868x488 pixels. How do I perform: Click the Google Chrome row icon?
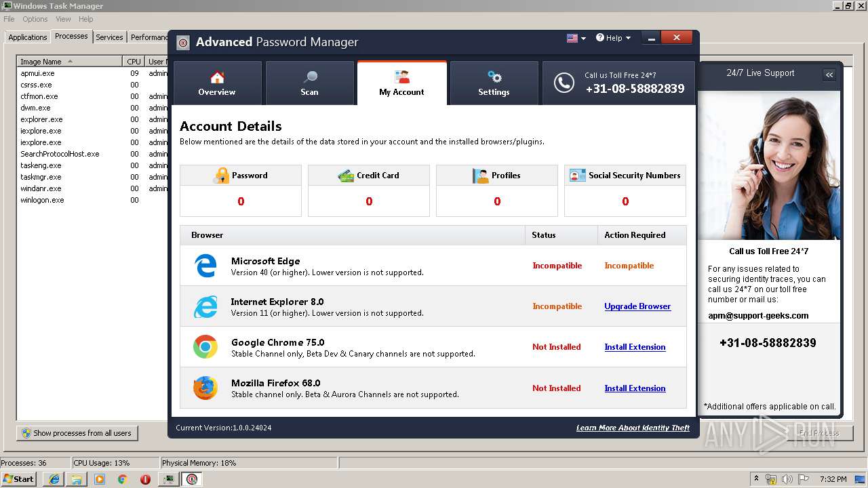(205, 347)
